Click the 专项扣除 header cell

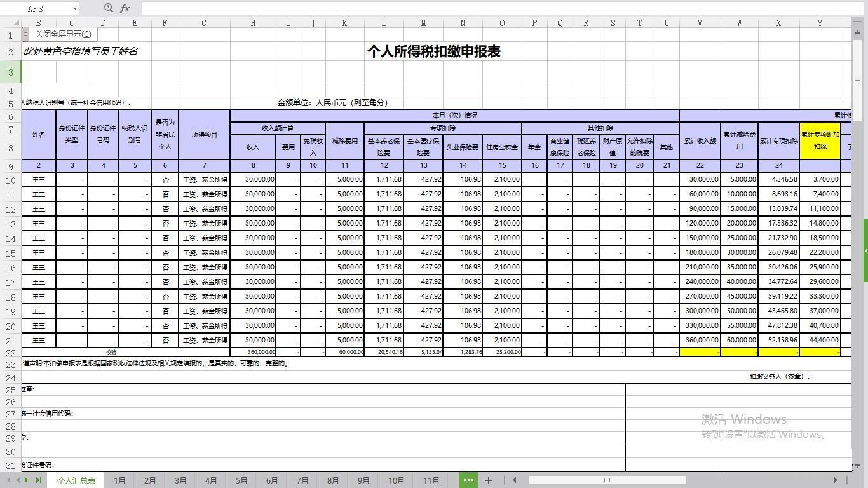coord(443,128)
